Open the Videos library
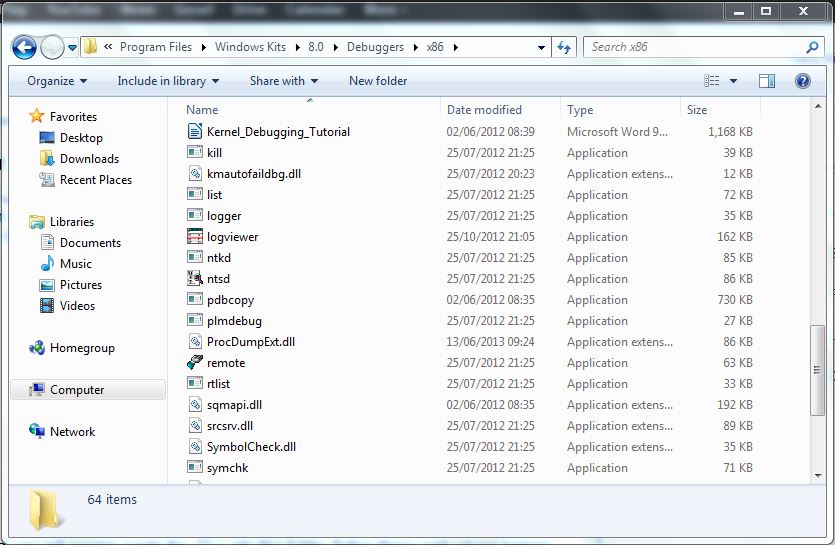This screenshot has height=545, width=835. tap(77, 306)
